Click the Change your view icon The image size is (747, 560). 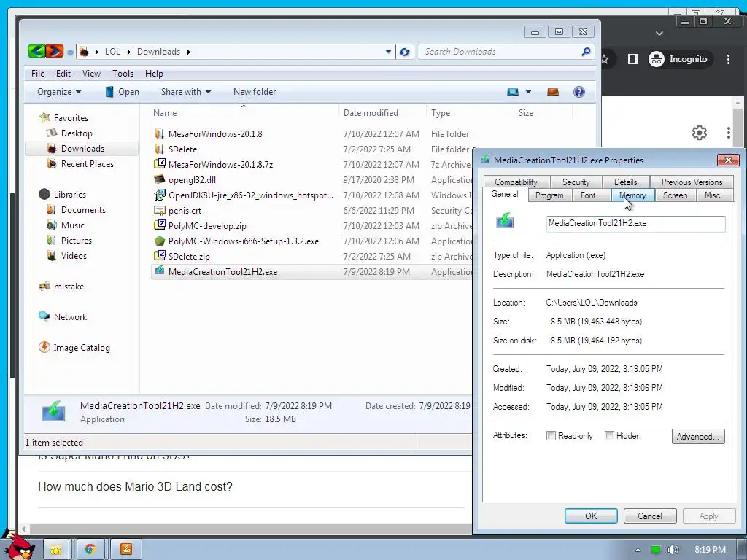[513, 92]
